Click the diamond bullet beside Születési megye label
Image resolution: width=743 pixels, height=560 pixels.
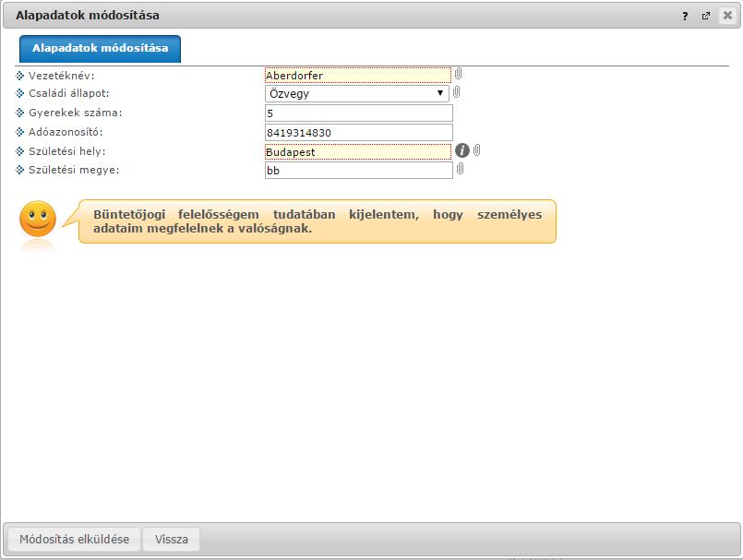click(20, 170)
